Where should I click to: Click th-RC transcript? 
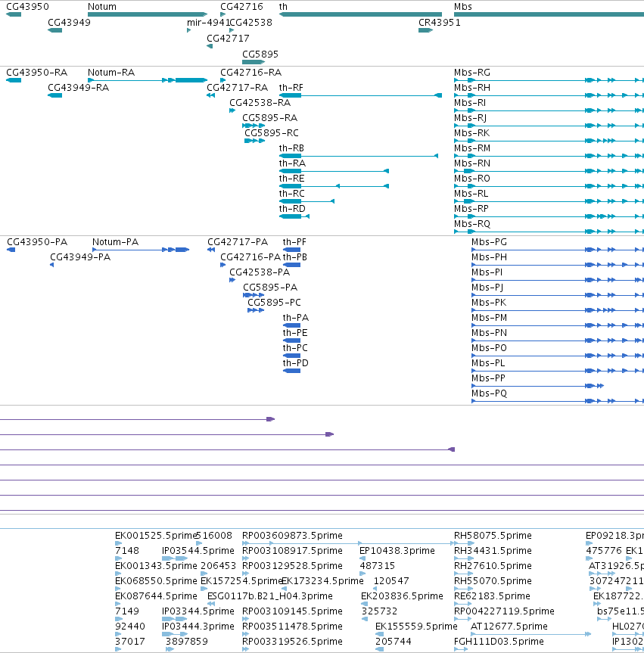click(x=306, y=201)
